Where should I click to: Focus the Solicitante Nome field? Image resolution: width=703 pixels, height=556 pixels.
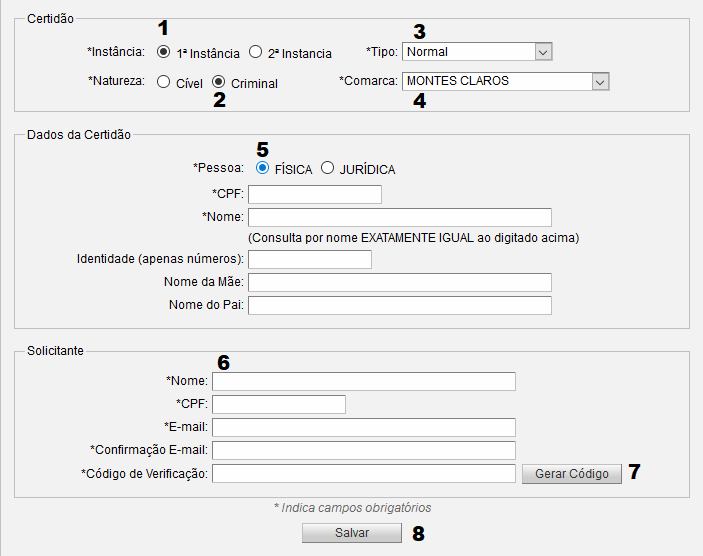tap(364, 382)
